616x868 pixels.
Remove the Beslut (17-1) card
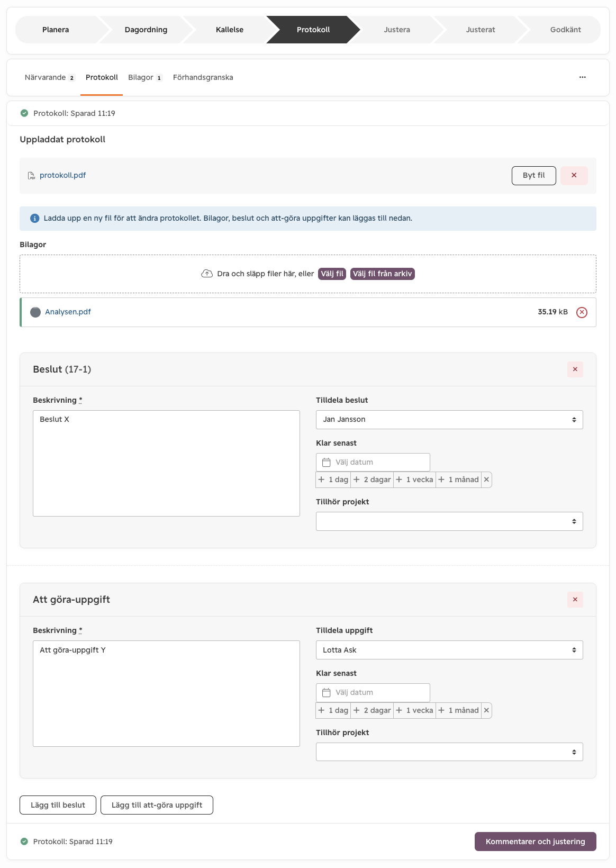[x=575, y=369]
